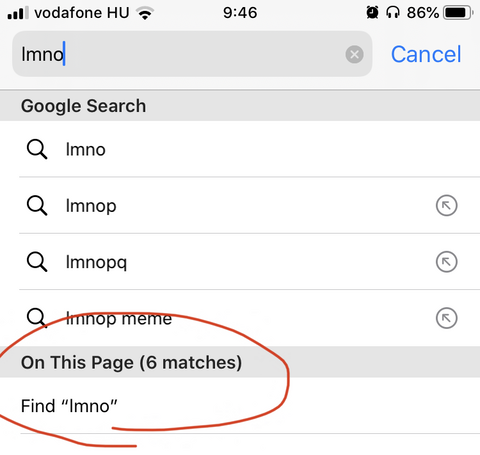Image resolution: width=480 pixels, height=455 pixels.
Task: Tap magnifier icon next to lmno suggestion
Action: tap(37, 149)
